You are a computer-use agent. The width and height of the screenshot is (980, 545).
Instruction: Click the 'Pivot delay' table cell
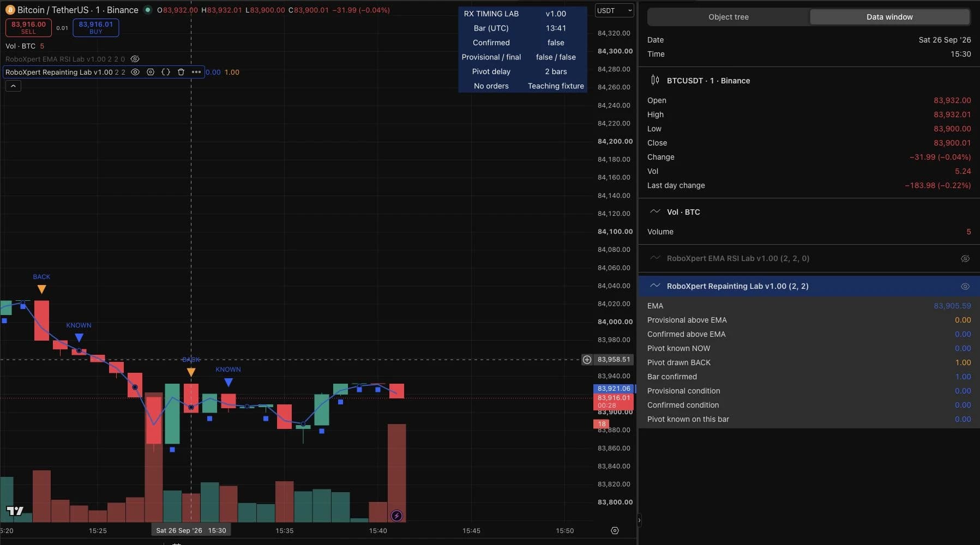491,71
